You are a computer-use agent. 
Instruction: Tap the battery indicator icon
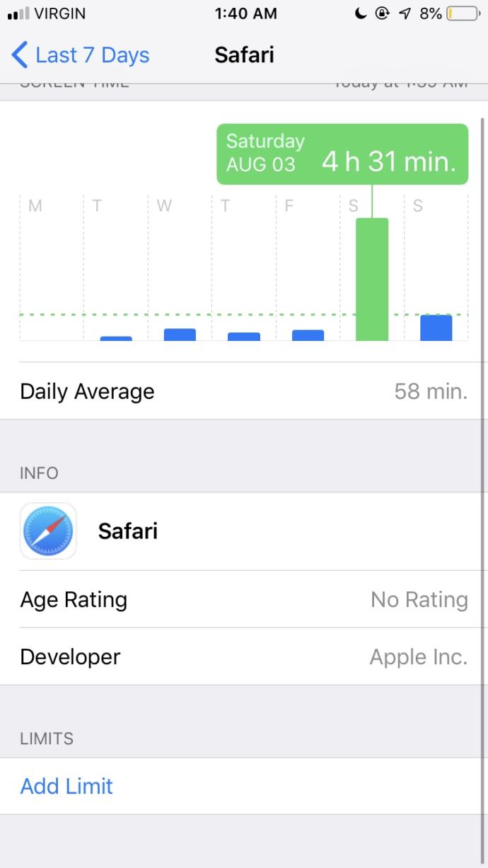(463, 13)
